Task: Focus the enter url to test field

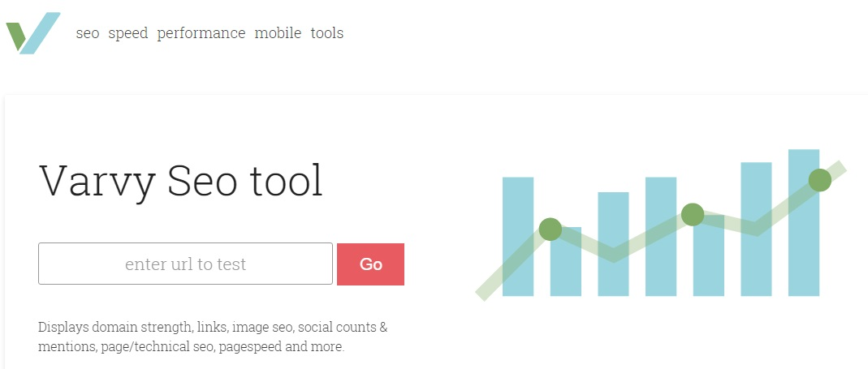Action: [185, 264]
